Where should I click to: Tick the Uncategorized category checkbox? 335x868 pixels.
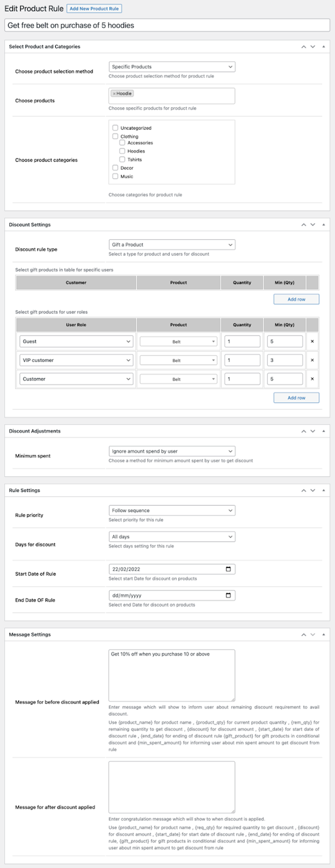point(115,128)
